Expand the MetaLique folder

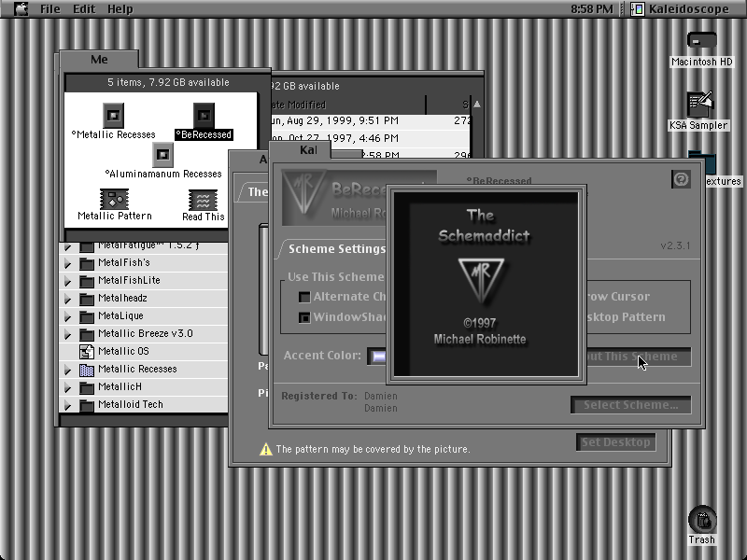[x=67, y=316]
